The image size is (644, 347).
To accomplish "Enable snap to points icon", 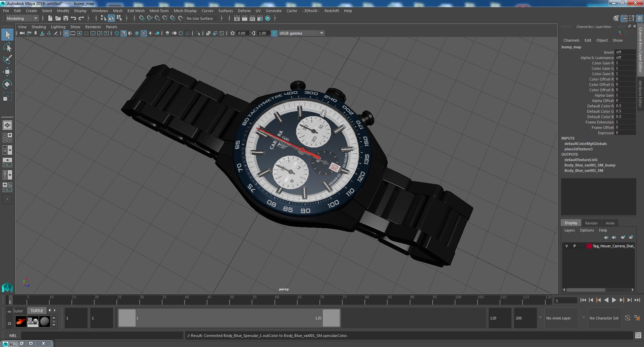I will [157, 18].
